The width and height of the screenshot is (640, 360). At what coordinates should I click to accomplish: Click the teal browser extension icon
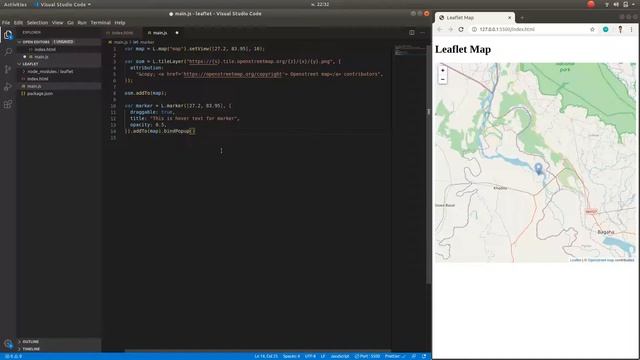coord(606,29)
